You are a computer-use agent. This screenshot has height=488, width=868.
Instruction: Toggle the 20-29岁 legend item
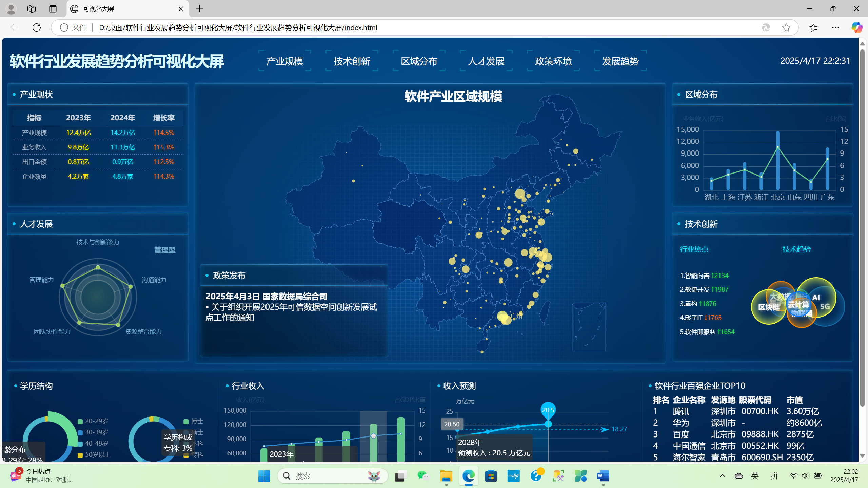click(x=93, y=421)
